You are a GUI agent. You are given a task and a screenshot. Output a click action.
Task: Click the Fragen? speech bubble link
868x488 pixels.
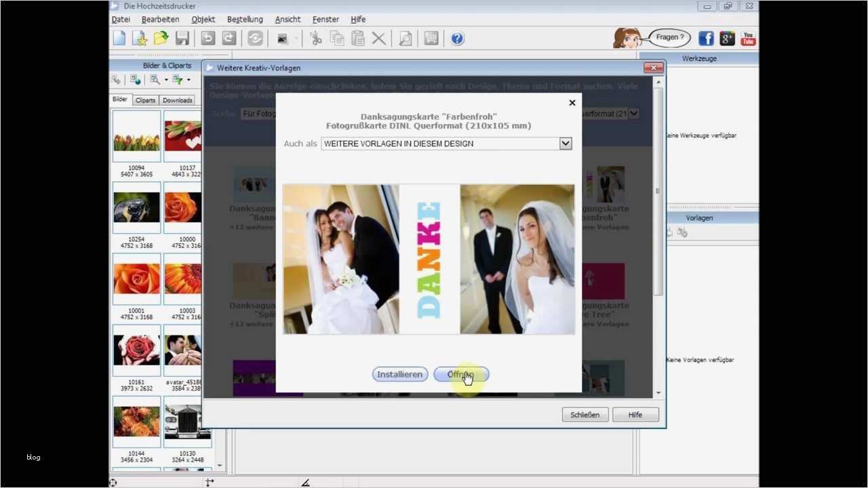coord(668,37)
